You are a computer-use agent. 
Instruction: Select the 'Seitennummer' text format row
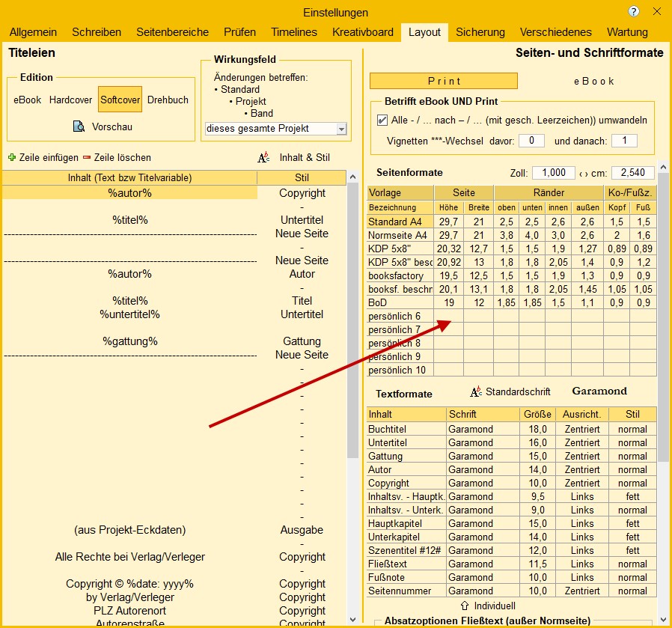[x=512, y=591]
